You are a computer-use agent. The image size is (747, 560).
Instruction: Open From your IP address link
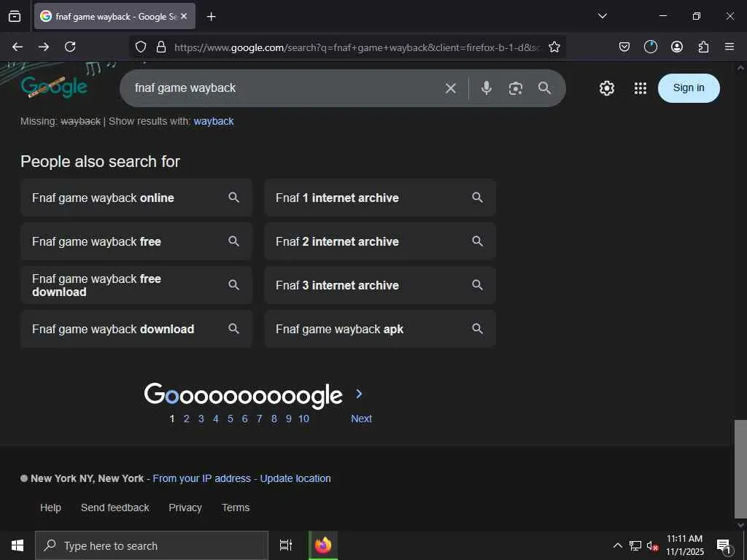click(201, 478)
